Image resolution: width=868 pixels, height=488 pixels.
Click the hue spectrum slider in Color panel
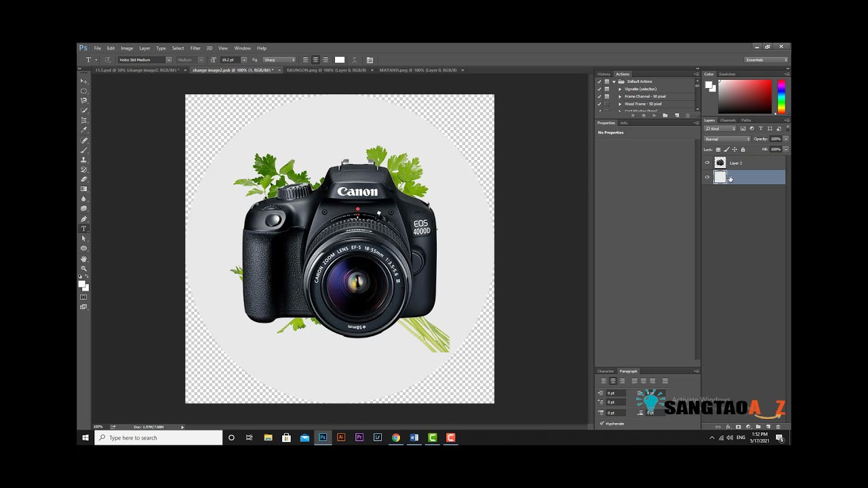pos(781,96)
